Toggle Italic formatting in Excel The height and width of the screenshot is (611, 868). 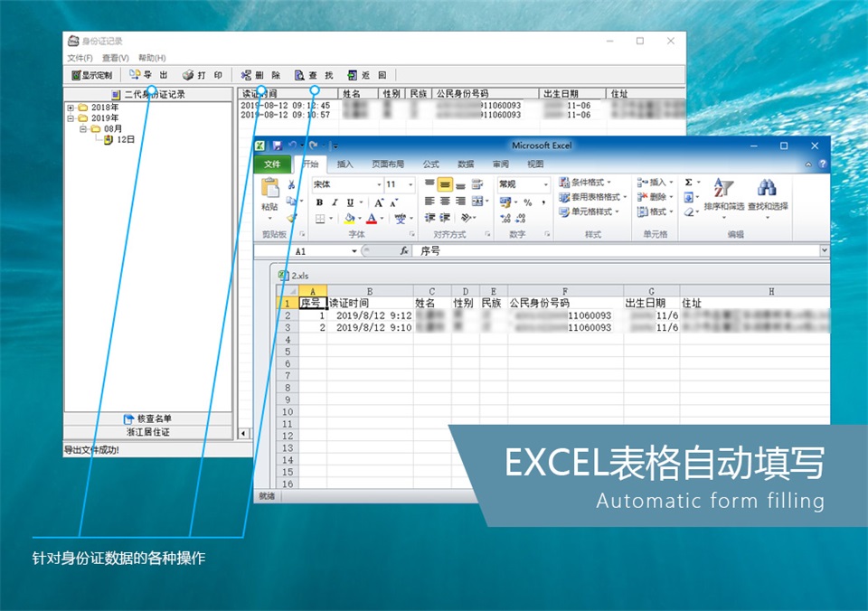click(335, 202)
